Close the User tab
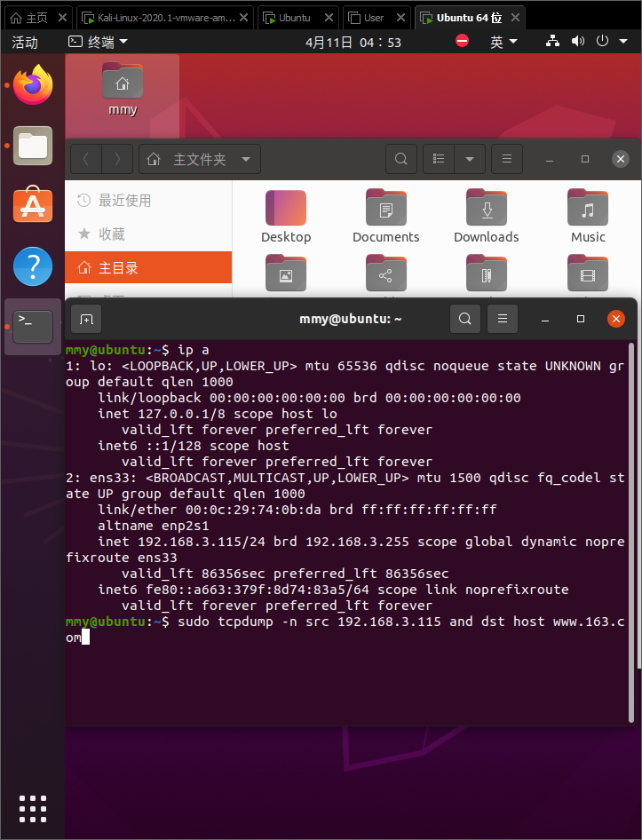 [400, 18]
